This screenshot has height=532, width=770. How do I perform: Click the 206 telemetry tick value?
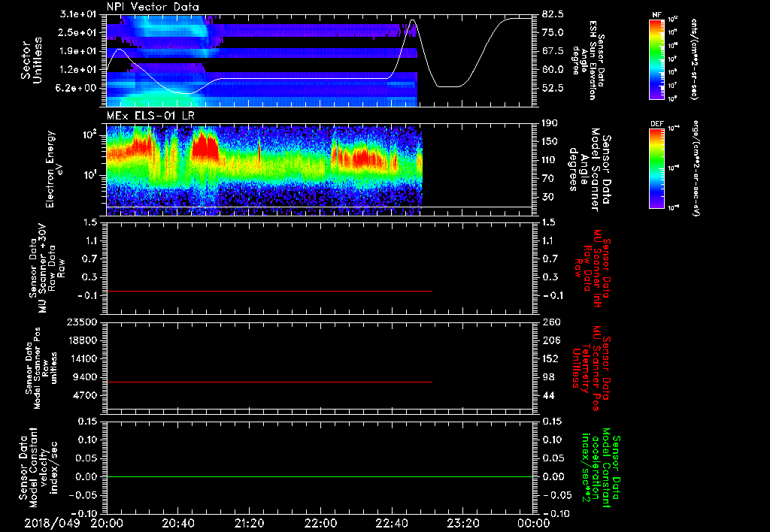pos(551,340)
